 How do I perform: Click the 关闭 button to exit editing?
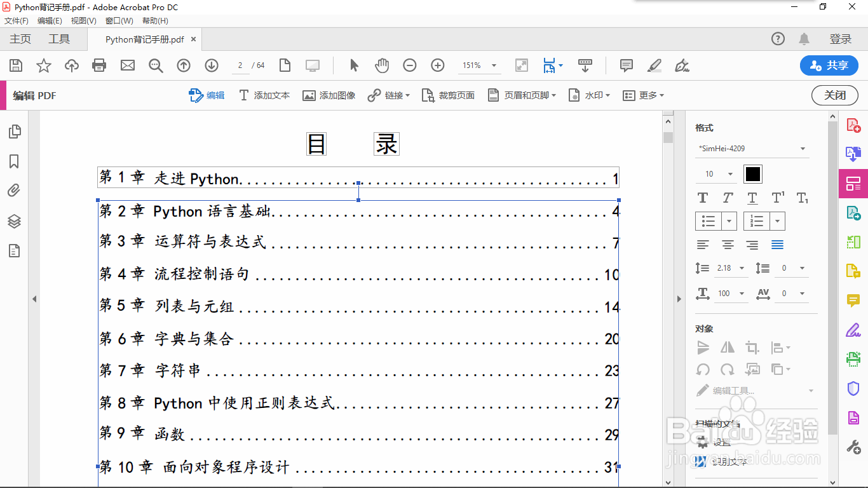click(x=835, y=95)
